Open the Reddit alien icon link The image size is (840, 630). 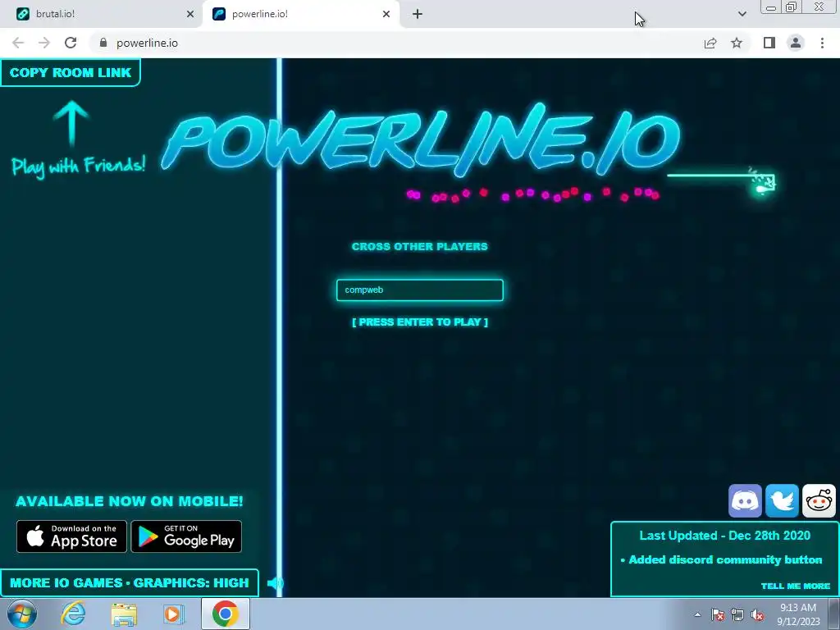[x=819, y=501]
